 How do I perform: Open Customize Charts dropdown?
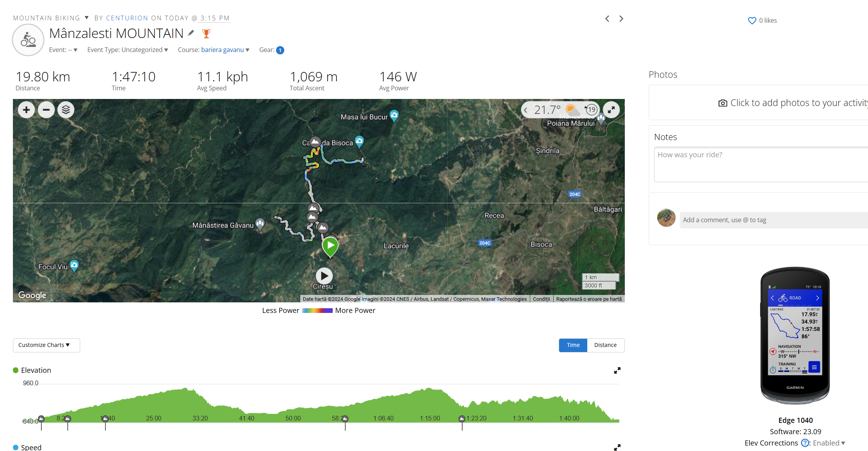pyautogui.click(x=46, y=345)
